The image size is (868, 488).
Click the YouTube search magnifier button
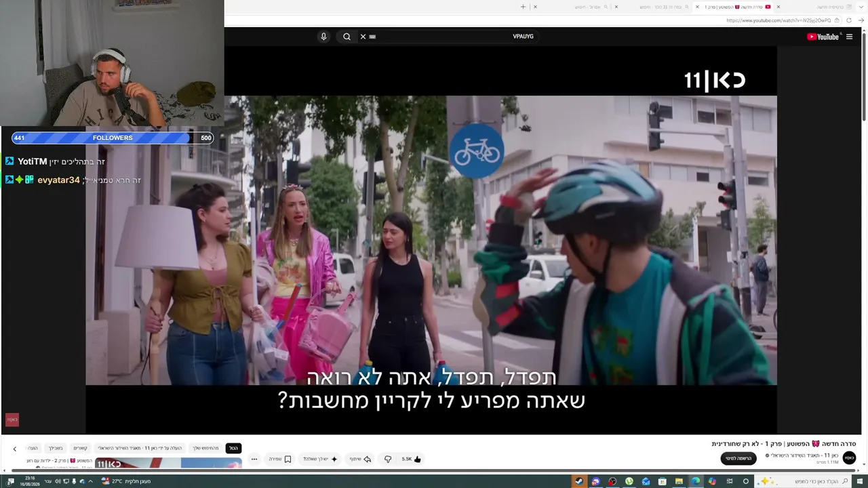347,37
